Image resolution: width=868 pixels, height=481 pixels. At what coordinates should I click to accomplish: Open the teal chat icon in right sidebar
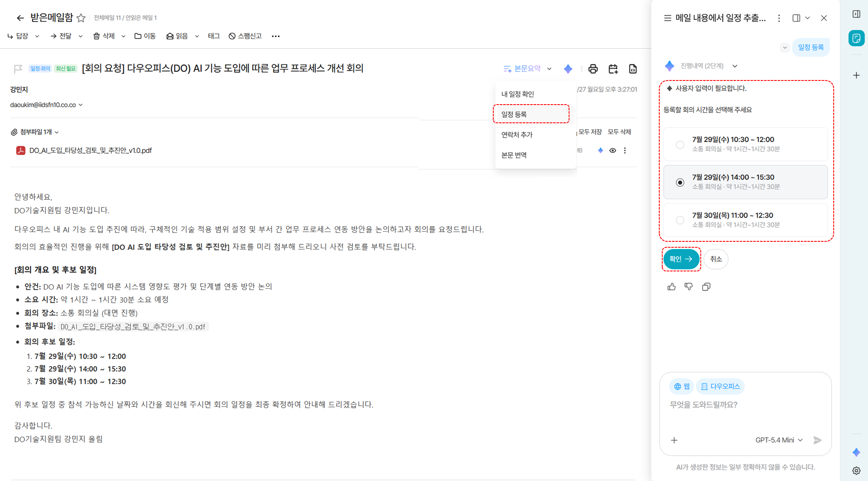(x=856, y=38)
